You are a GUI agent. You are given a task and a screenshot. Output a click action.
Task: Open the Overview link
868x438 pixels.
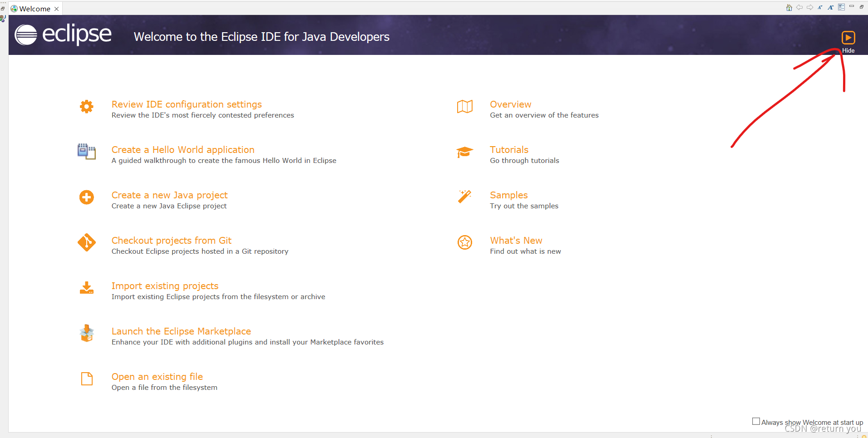(x=510, y=104)
